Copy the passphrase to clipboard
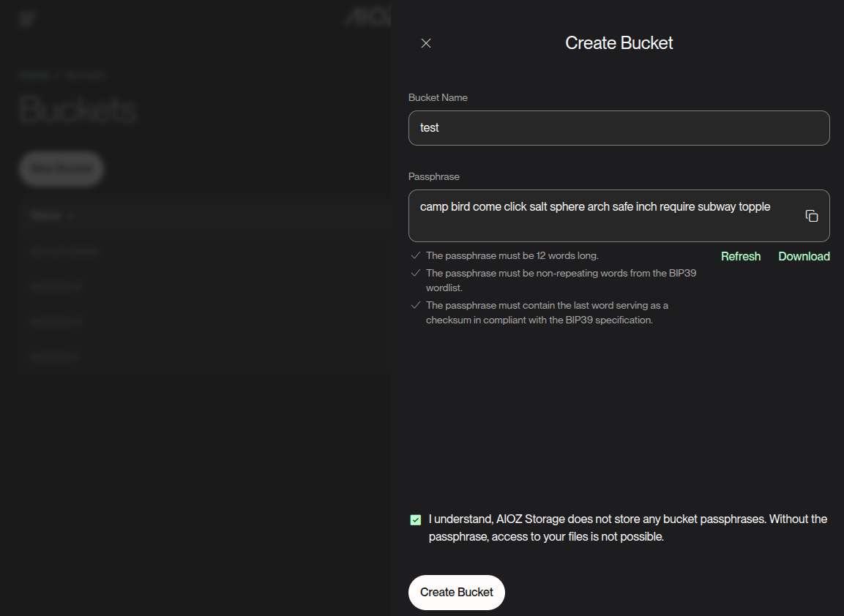This screenshot has width=844, height=616. [811, 216]
